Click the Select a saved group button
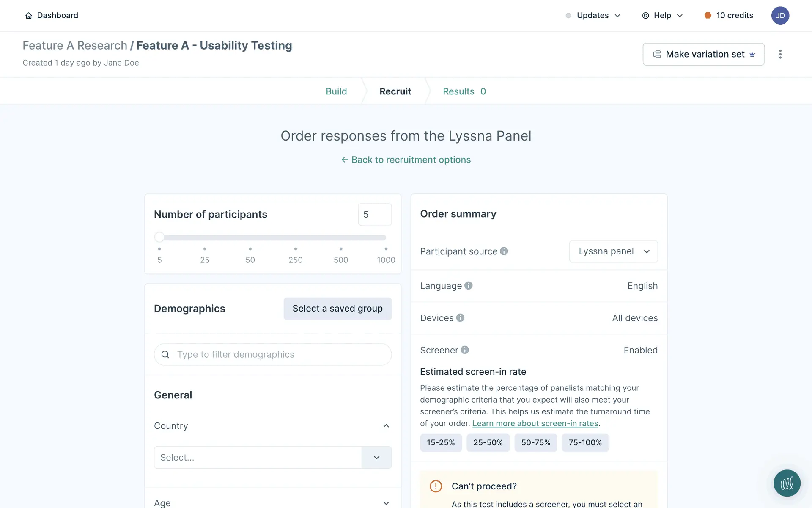812x508 pixels. tap(337, 309)
